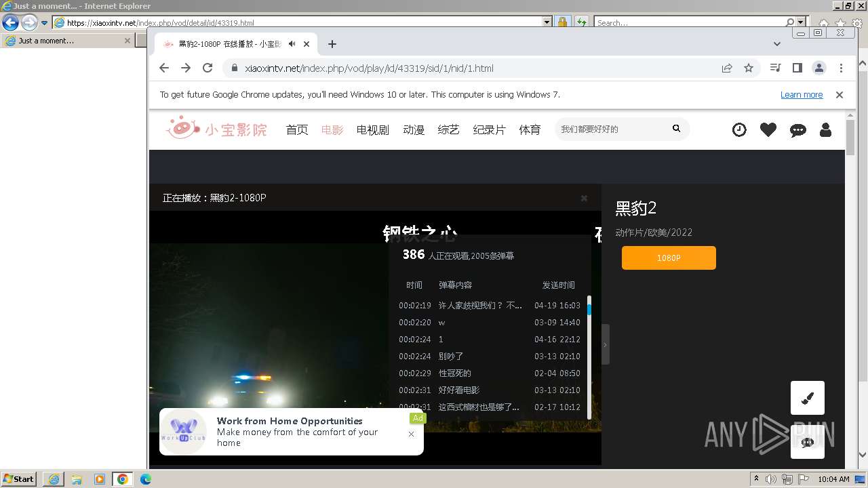
Task: Refresh the page in Internet Explorer
Action: point(581,22)
